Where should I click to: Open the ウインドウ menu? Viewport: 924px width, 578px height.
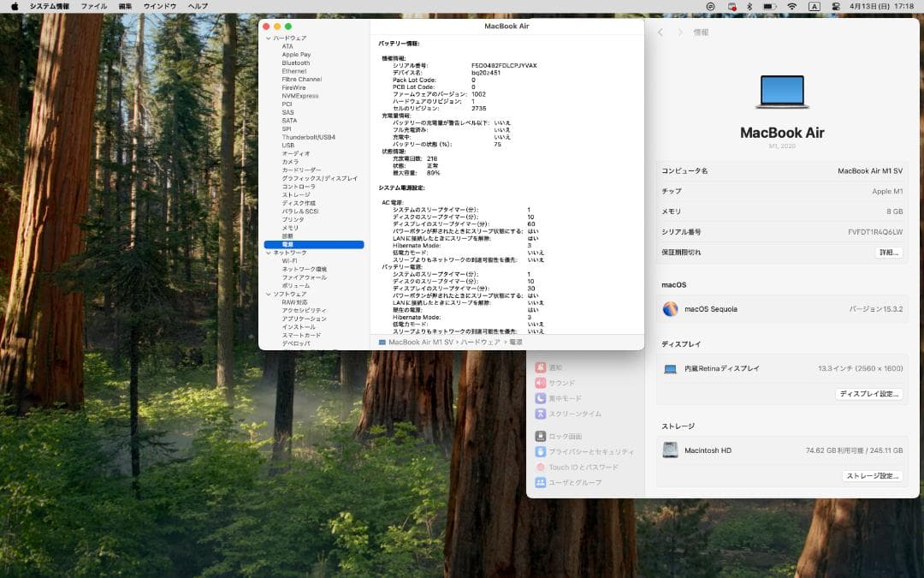(160, 7)
